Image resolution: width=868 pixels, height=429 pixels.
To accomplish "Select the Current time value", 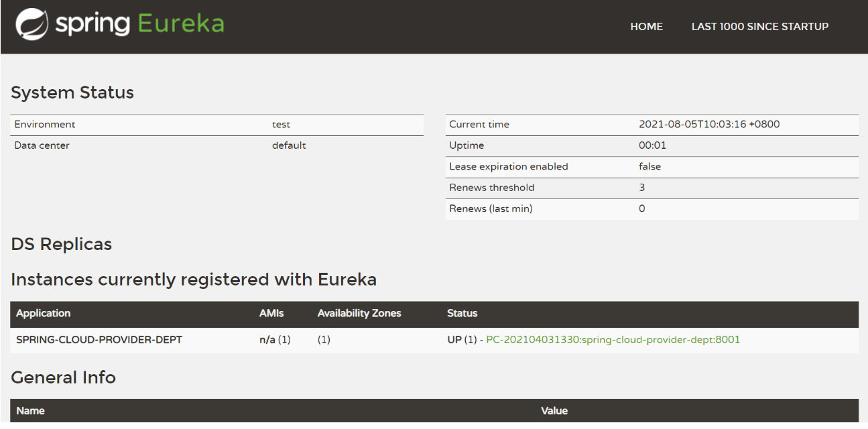I will (709, 125).
